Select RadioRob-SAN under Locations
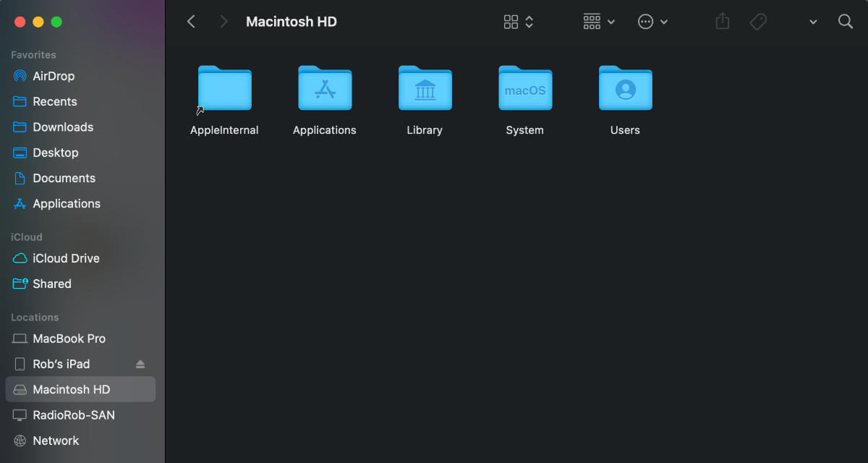 [x=73, y=415]
